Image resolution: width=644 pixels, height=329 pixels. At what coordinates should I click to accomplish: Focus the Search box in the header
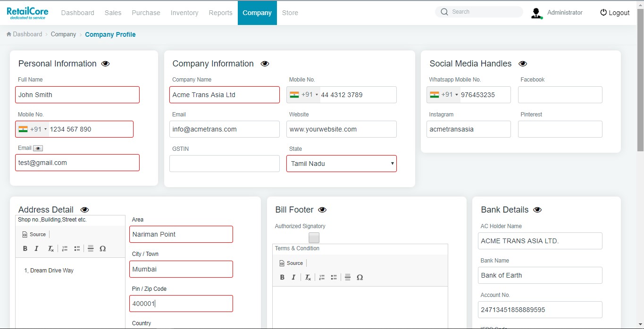point(479,12)
